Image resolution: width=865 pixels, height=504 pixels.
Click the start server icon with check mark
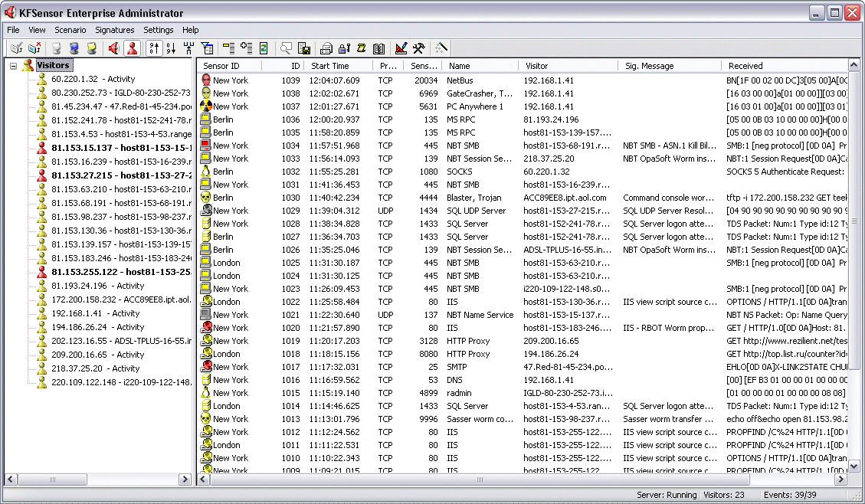(17, 48)
